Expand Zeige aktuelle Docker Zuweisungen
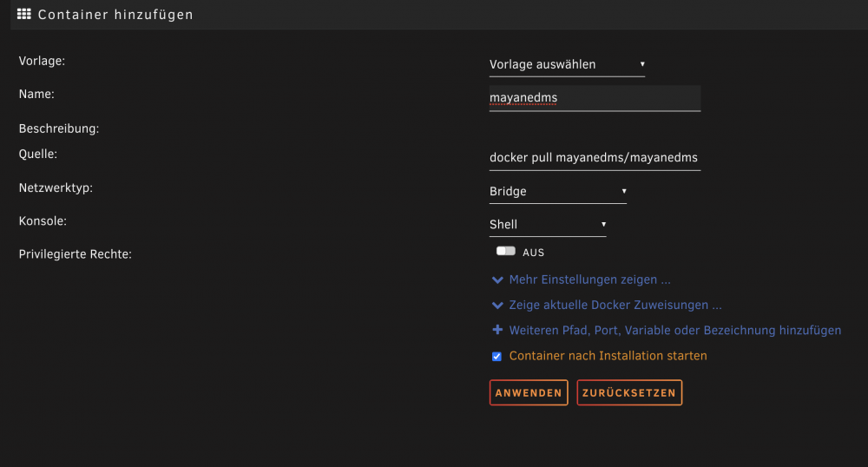The image size is (868, 467). tap(615, 305)
